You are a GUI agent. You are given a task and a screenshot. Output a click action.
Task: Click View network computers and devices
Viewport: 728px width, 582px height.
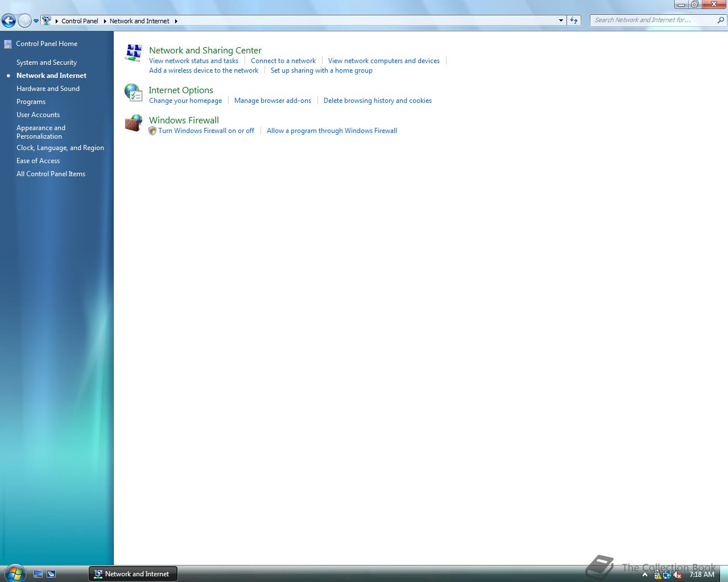[x=384, y=61]
